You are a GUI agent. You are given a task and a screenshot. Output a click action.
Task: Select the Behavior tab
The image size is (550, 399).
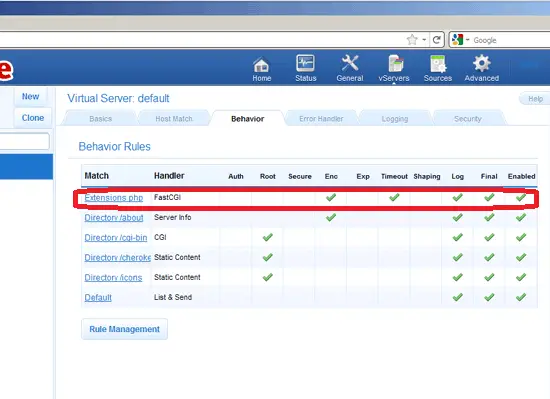(x=247, y=119)
